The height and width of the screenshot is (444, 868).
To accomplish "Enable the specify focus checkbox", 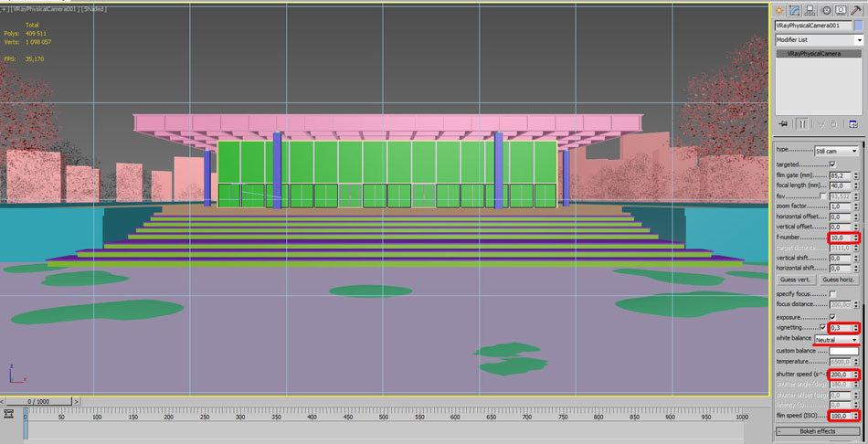I will [x=831, y=294].
